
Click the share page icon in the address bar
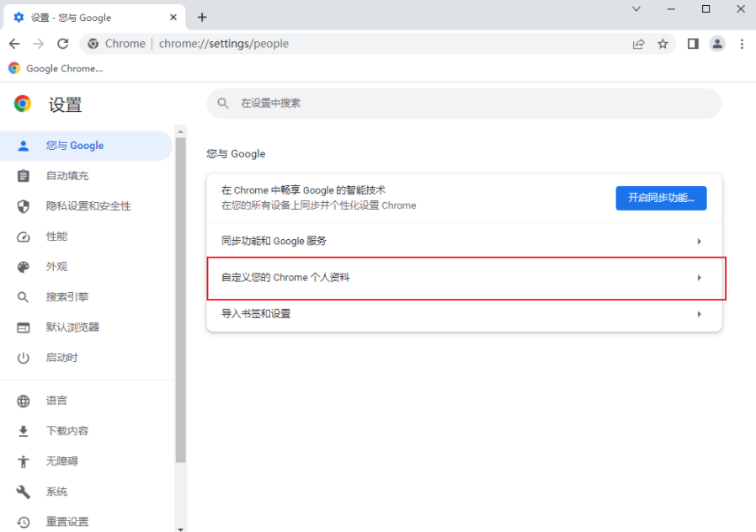(638, 44)
